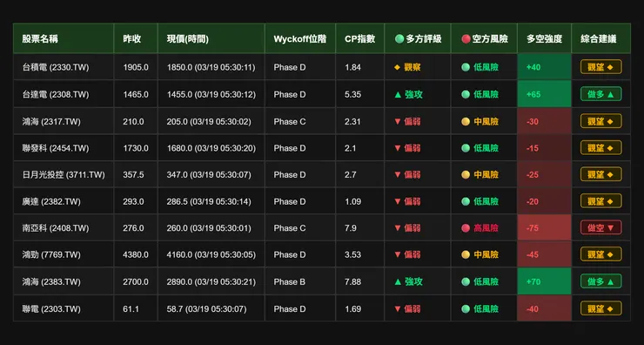This screenshot has width=644, height=345.
Task: Click the green dot beside 多方評級 header
Action: point(399,38)
